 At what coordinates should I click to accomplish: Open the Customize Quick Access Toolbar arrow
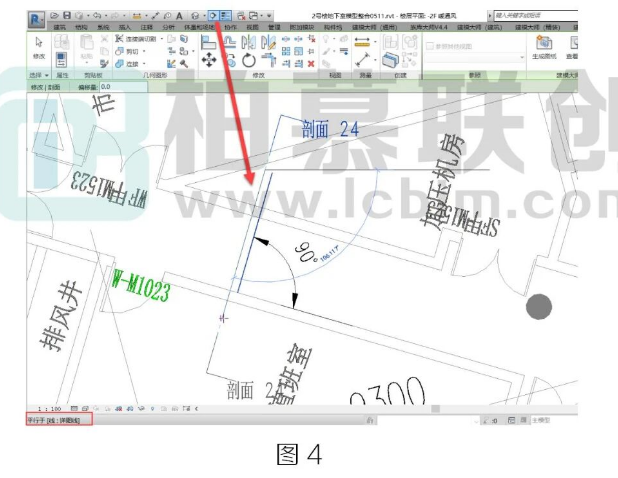[269, 16]
